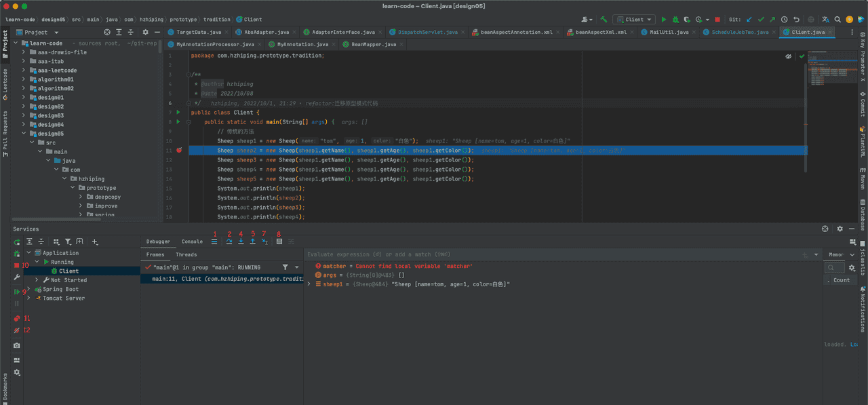The image size is (868, 405).
Task: Resume program from Services sidebar
Action: 17,292
